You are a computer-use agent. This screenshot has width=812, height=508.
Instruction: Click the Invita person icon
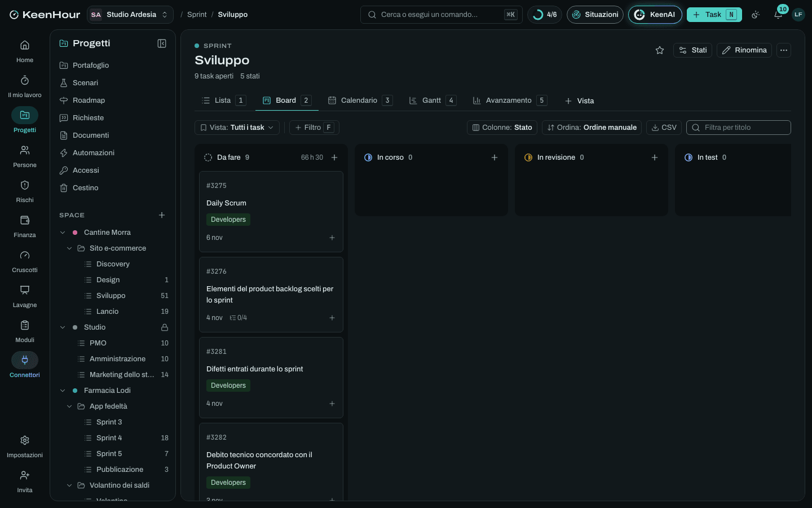[25, 475]
